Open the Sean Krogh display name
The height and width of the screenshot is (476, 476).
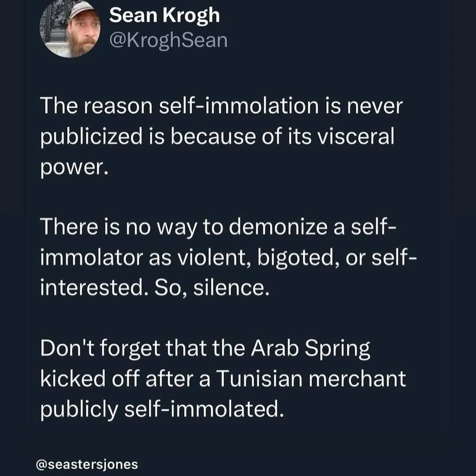(164, 16)
